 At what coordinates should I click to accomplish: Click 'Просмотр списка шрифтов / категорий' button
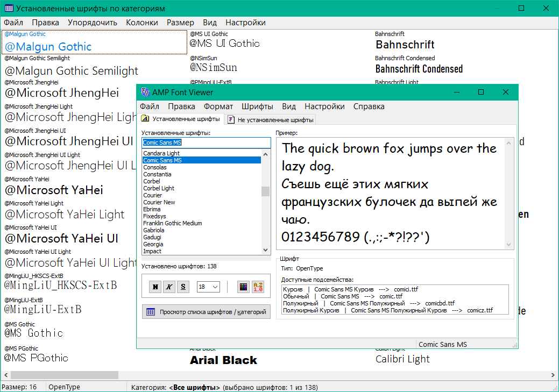click(206, 312)
